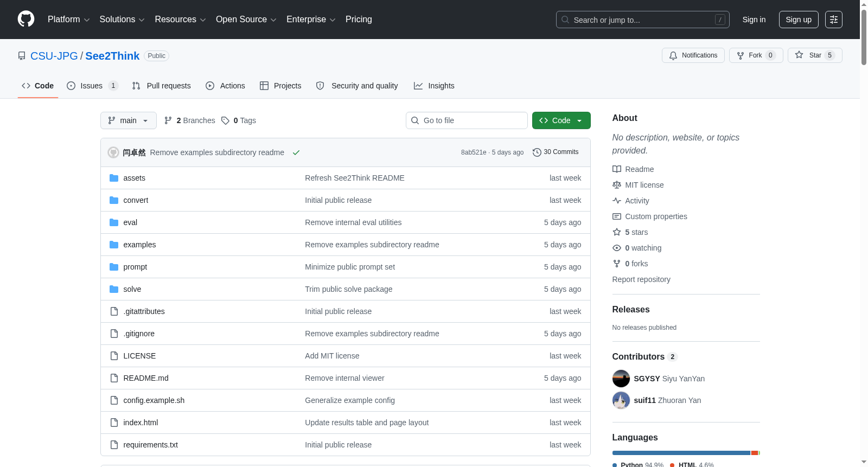The image size is (868, 467).
Task: Open the convert folder icon
Action: pos(114,200)
